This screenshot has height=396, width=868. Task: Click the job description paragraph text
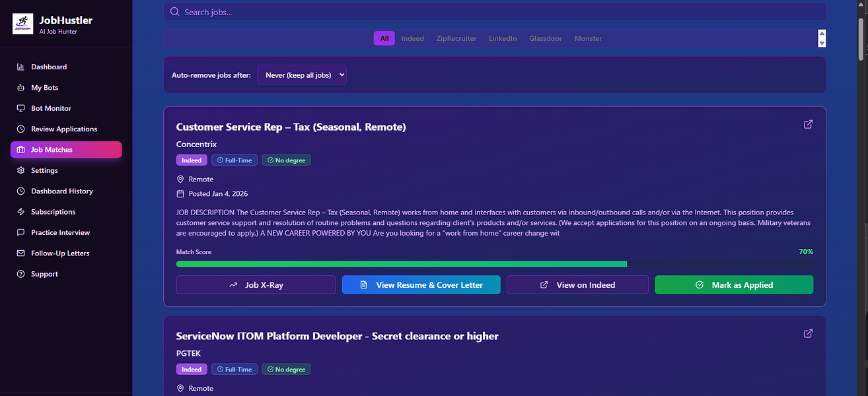(x=495, y=222)
